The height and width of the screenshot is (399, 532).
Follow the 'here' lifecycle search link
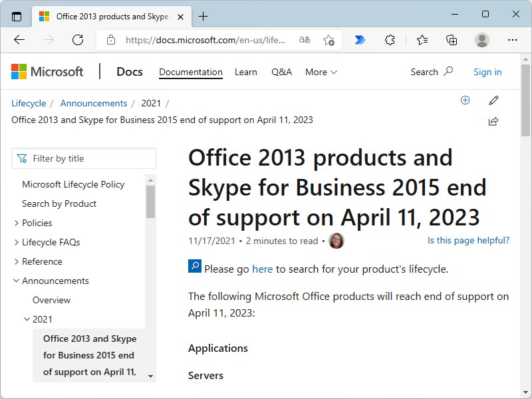tap(262, 269)
